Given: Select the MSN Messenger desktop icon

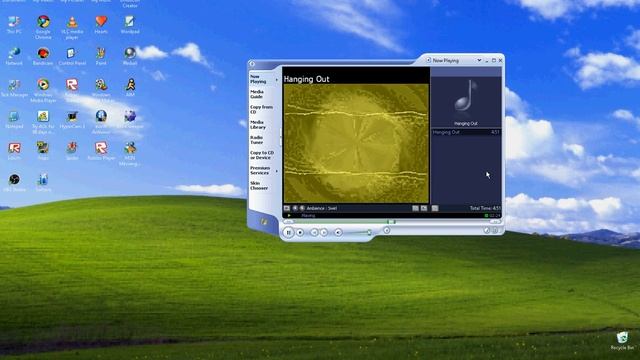Looking at the screenshot, I should [130, 153].
